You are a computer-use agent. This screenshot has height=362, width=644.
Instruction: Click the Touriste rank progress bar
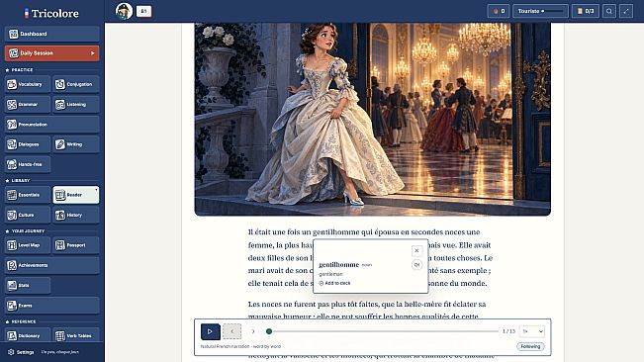(540, 11)
